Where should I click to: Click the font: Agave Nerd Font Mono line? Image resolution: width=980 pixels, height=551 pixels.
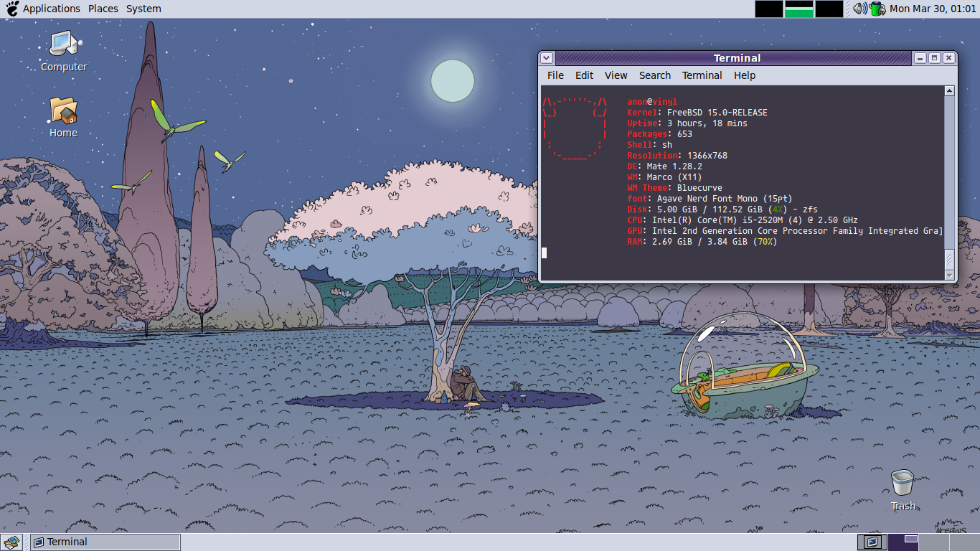coord(710,199)
